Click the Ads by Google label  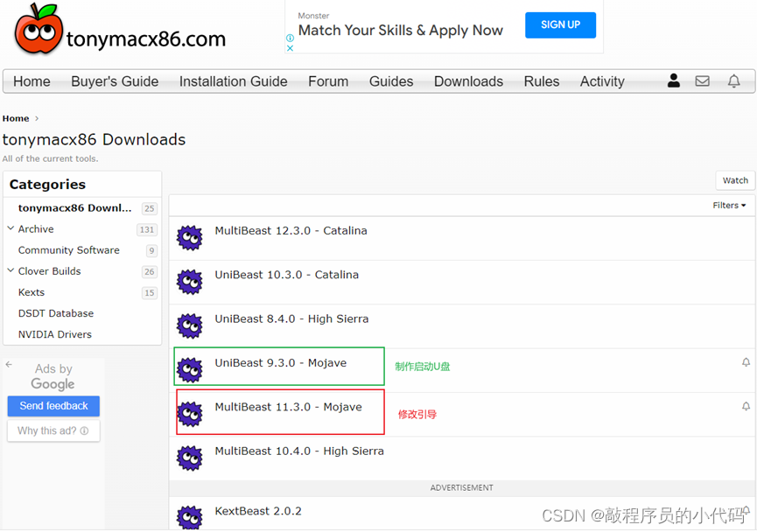coord(53,376)
